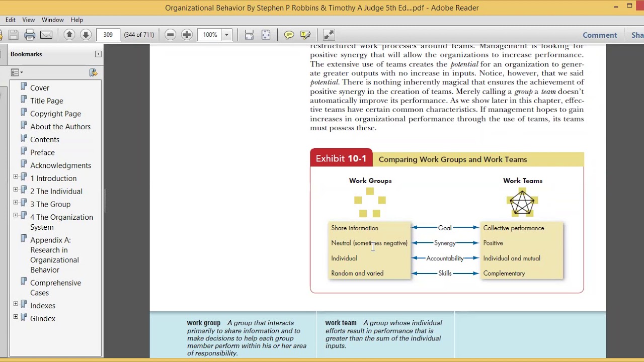Select the highlight text tool
Image resolution: width=644 pixels, height=362 pixels.
pyautogui.click(x=305, y=35)
